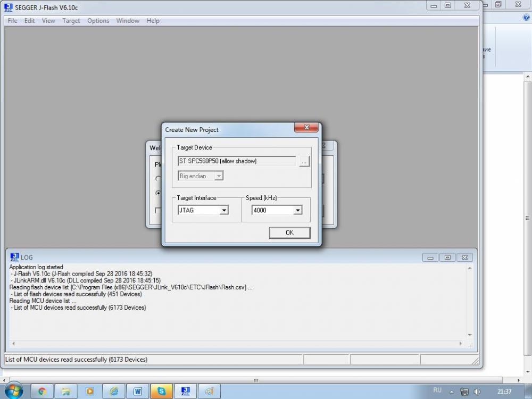Close the J-Flash main window

tap(467, 6)
